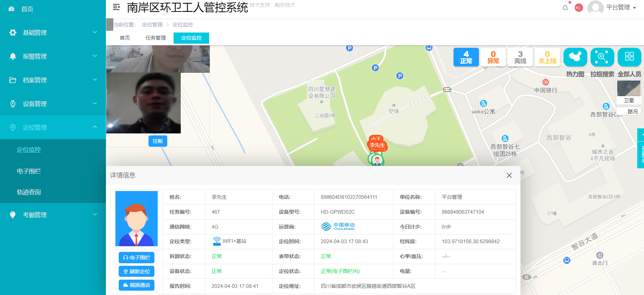
Task: Click the gear icon for 基础管理
Action: pos(13,33)
